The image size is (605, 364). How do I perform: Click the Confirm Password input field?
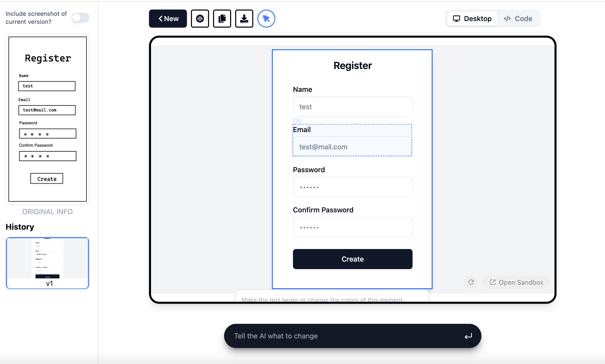[x=352, y=227]
